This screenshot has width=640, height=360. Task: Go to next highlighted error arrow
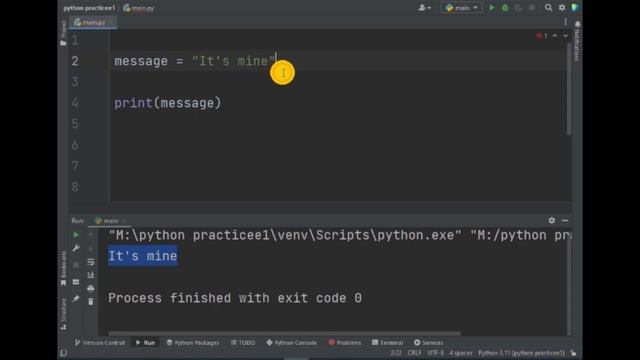565,36
